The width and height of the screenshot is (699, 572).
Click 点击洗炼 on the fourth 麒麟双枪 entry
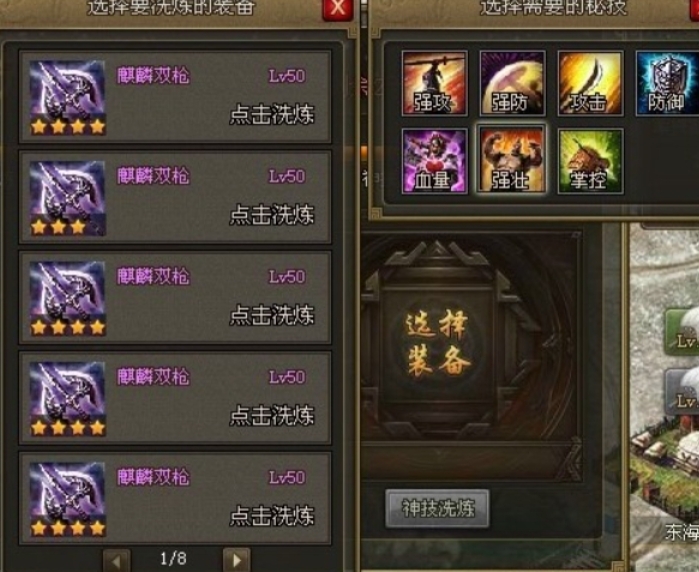click(272, 416)
